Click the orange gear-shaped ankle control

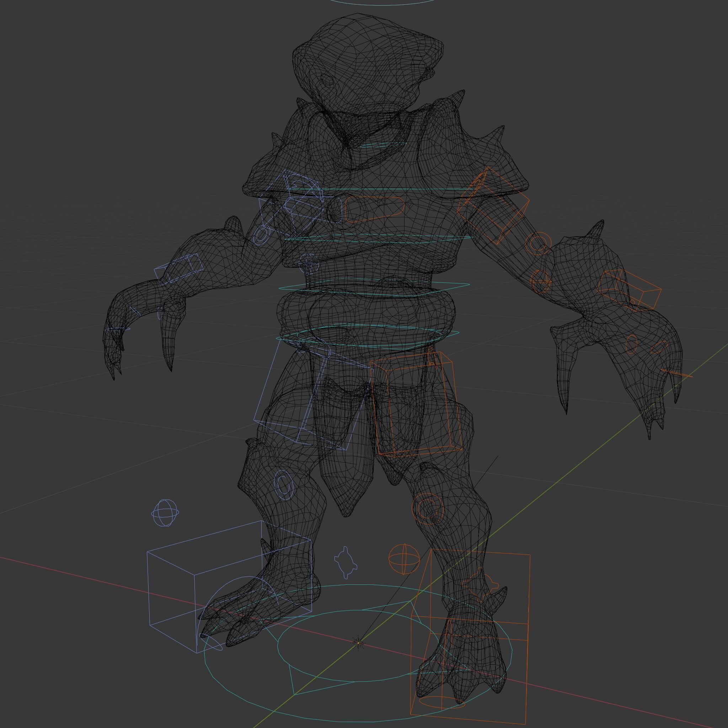pos(480,584)
